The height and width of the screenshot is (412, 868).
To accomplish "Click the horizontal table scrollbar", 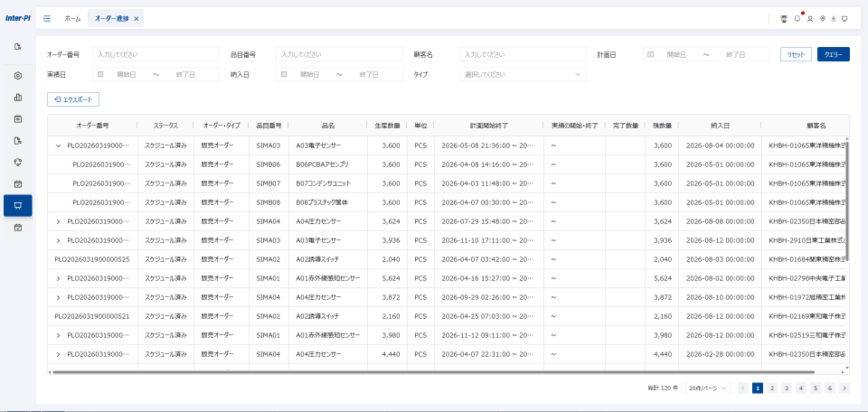I will tap(433, 372).
